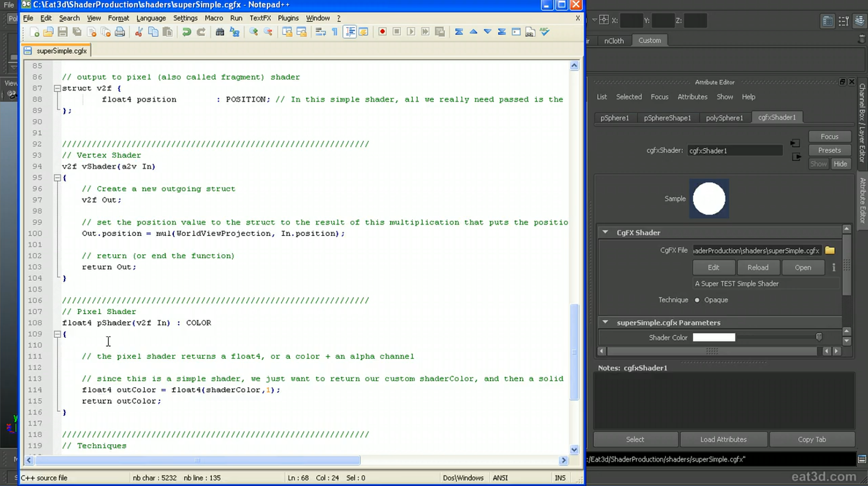Collapse the struct v2f code fold at line 87
The height and width of the screenshot is (486, 868).
click(x=57, y=88)
